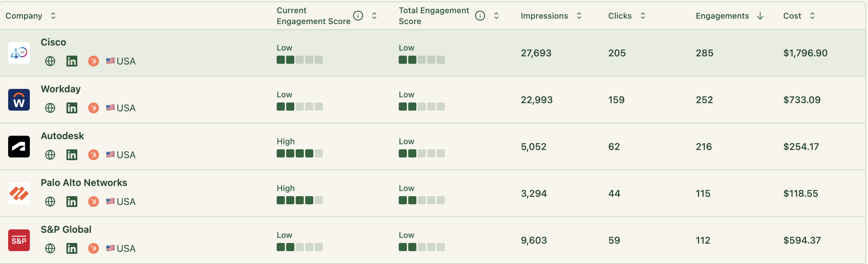Click the Total Engagement Score info icon
Image resolution: width=868 pixels, height=264 pixels.
480,15
